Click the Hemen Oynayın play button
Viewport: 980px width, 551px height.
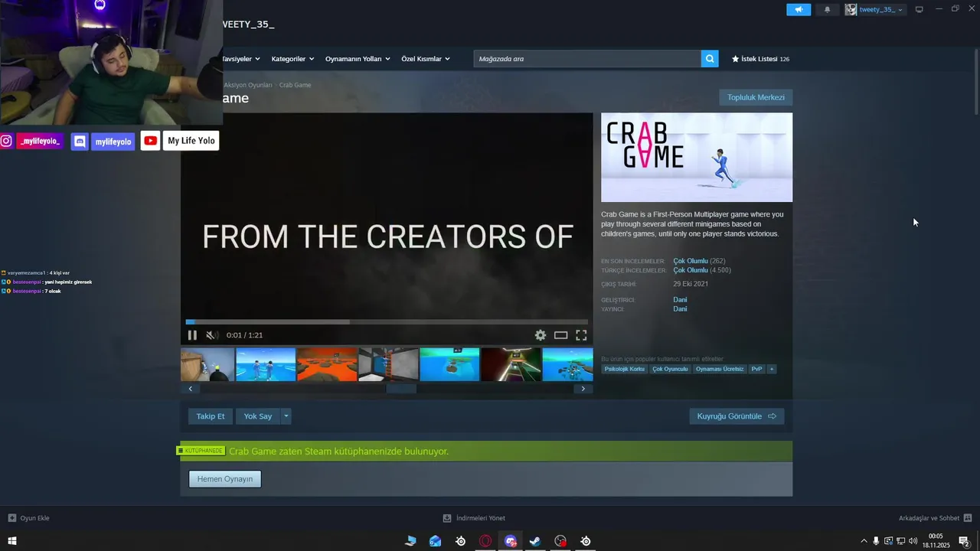(225, 479)
